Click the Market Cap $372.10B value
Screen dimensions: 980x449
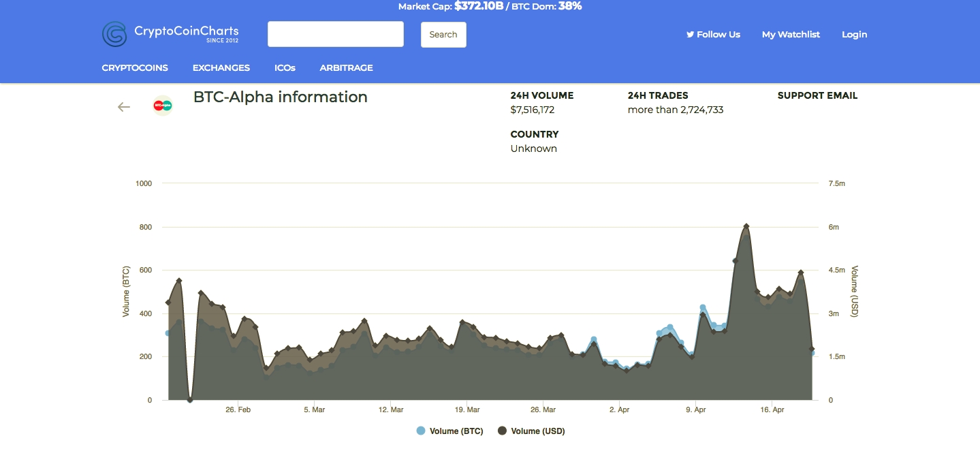tap(479, 6)
